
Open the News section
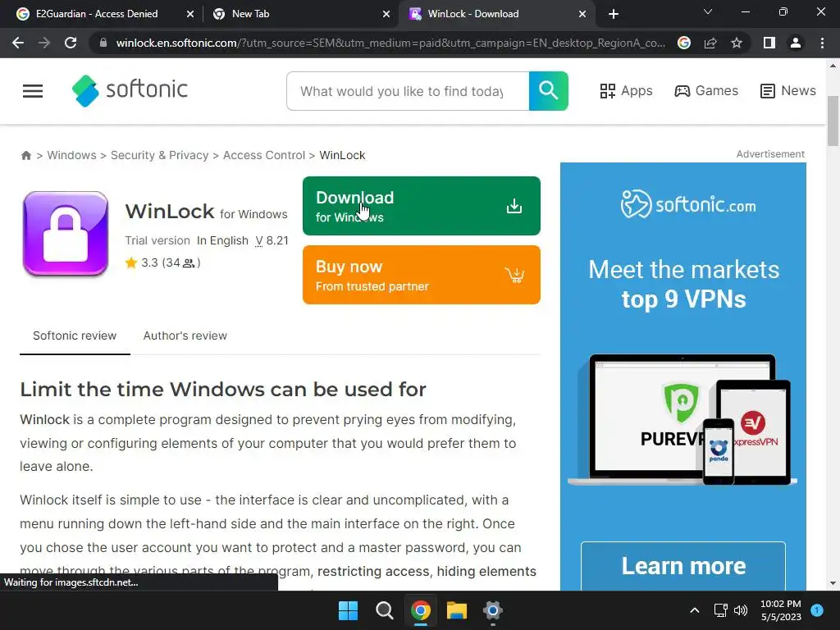coord(787,91)
